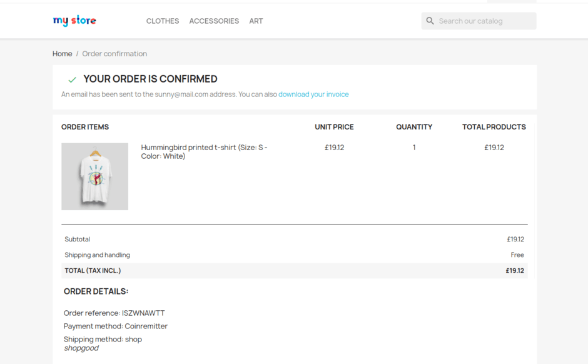The width and height of the screenshot is (588, 364).
Task: Navigate to Home via the breadcrumb
Action: 62,54
